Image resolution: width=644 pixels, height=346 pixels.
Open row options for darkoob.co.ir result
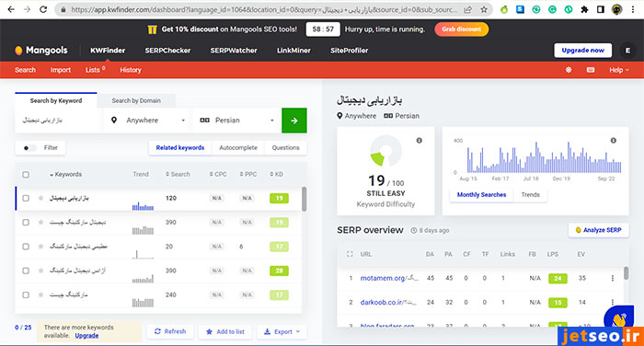613,302
